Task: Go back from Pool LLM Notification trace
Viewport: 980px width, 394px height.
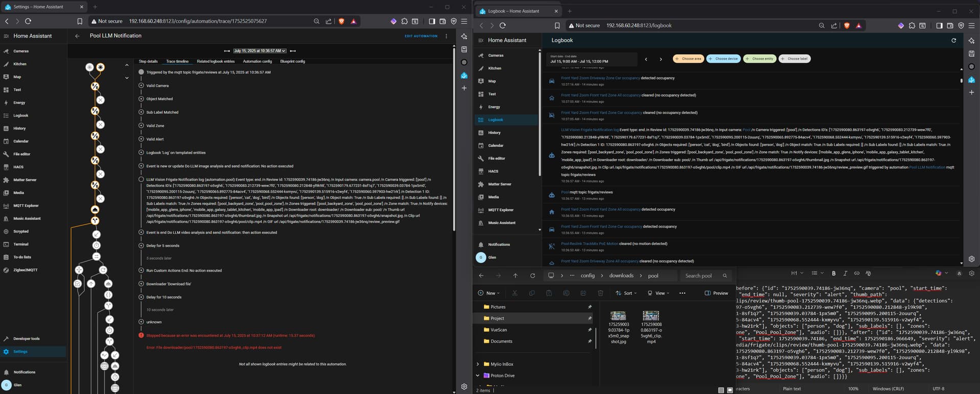Action: click(x=77, y=36)
